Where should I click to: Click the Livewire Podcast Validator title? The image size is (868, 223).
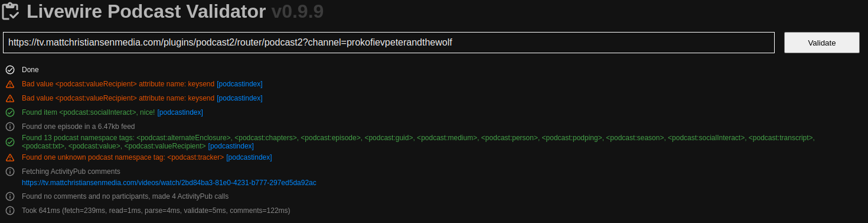click(146, 11)
